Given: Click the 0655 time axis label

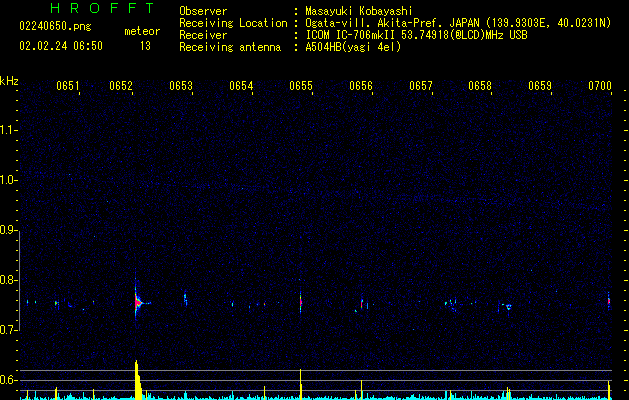Looking at the screenshot, I should click(301, 86).
